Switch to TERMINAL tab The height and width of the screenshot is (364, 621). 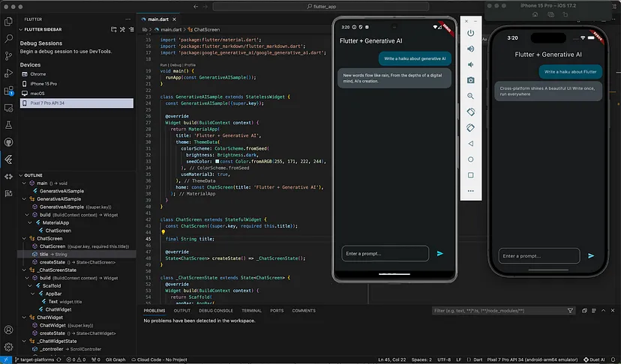point(251,311)
